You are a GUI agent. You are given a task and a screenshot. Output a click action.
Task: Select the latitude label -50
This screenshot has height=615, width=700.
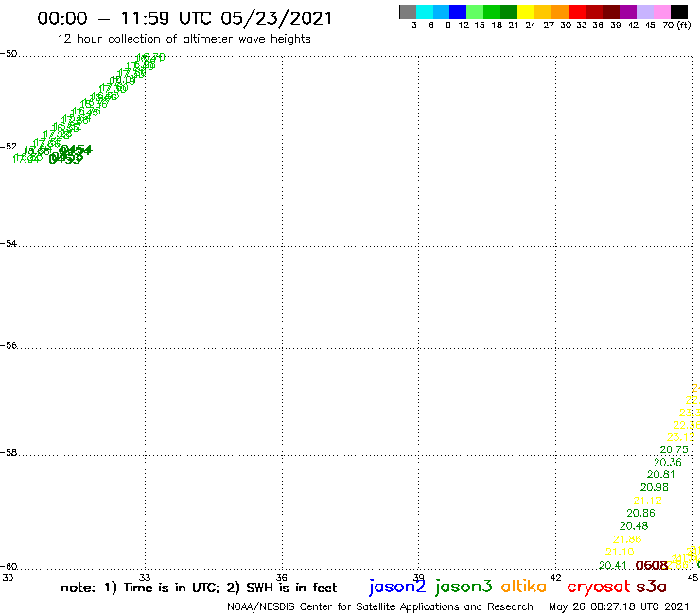click(x=9, y=54)
